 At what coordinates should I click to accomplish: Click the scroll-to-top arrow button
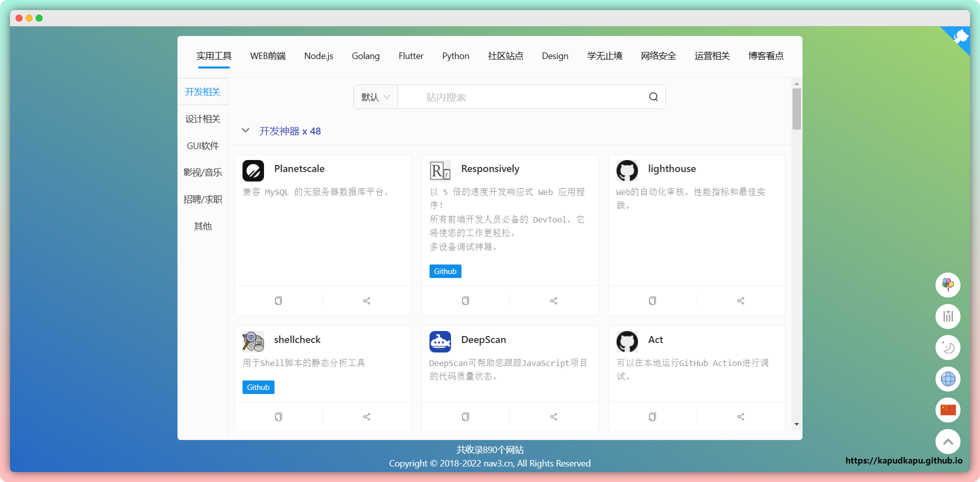pos(947,441)
